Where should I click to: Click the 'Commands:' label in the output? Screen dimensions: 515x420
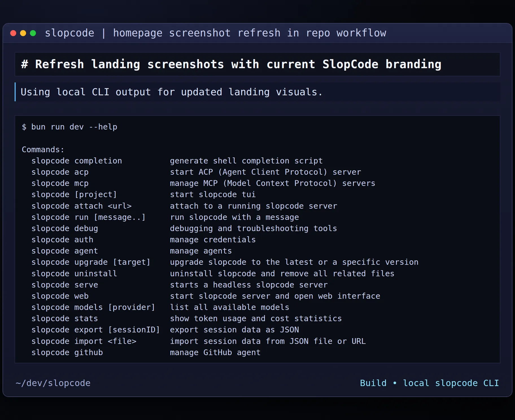43,150
